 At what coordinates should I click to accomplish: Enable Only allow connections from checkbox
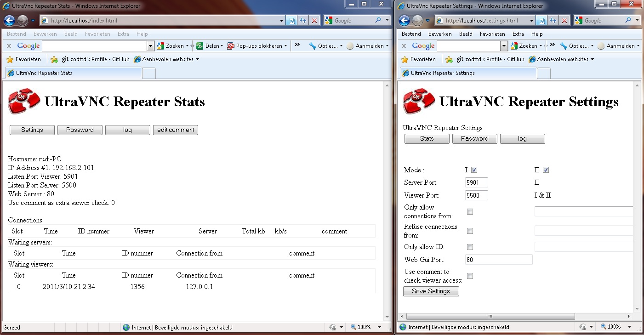[x=470, y=212]
